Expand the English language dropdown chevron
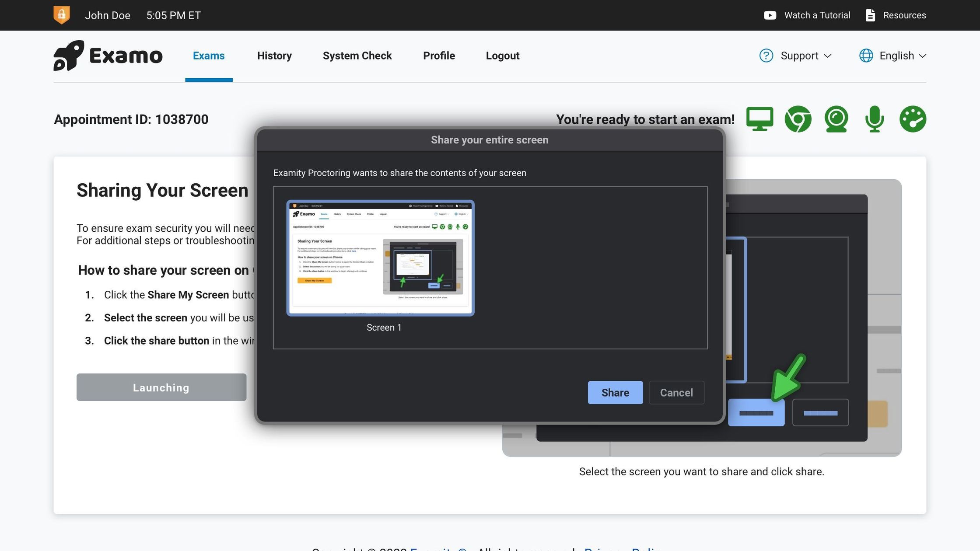This screenshot has width=980, height=551. (922, 56)
